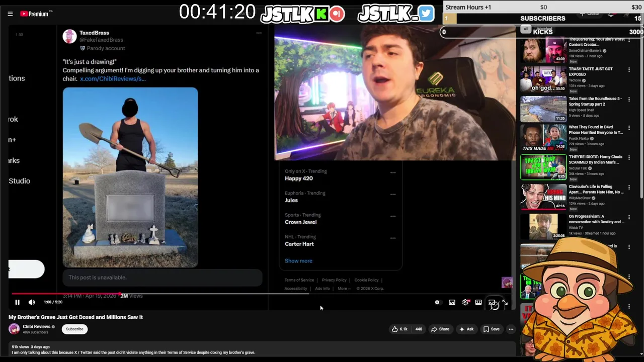Toggle subtitles with the captions icon
The height and width of the screenshot is (362, 644).
pos(452,302)
